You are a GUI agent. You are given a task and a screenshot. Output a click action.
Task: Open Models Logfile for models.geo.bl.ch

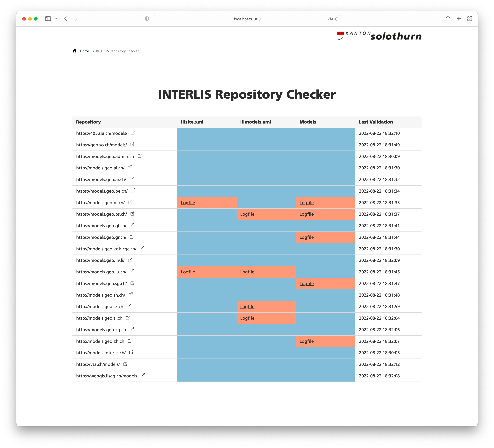(307, 203)
